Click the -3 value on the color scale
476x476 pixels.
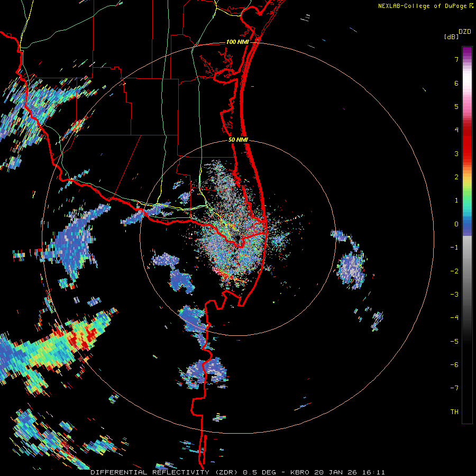(x=454, y=295)
